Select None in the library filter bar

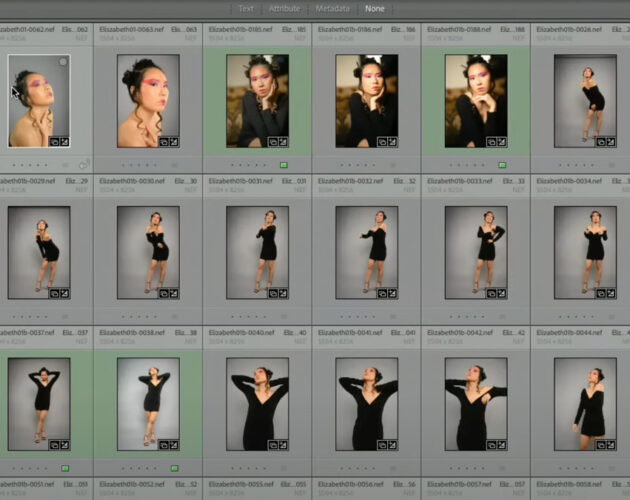coord(374,8)
